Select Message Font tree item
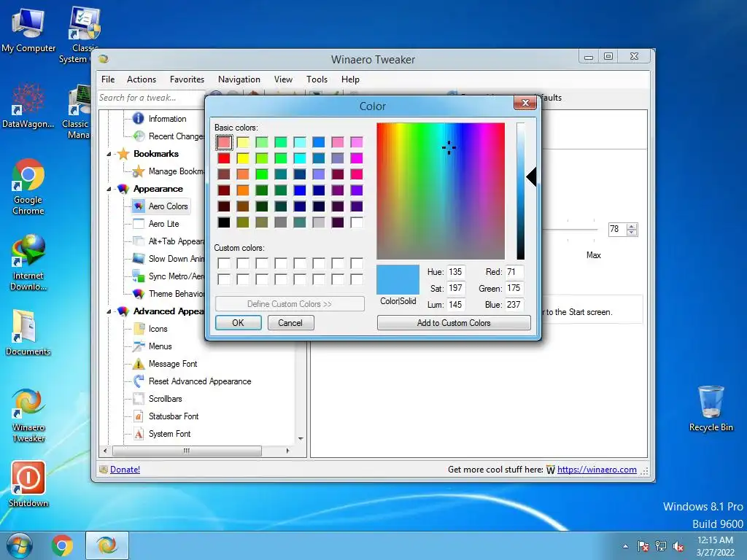 [172, 364]
